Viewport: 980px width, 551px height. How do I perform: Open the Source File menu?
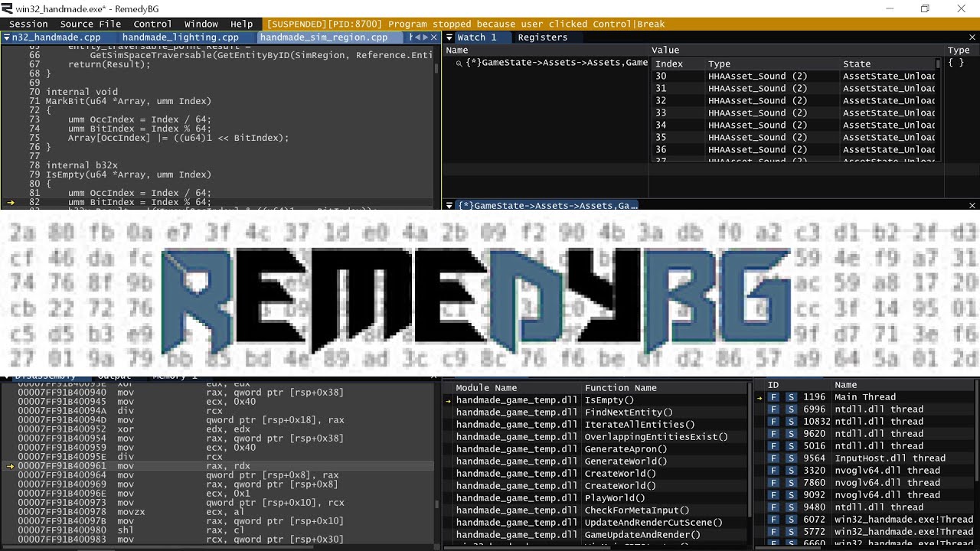point(90,24)
